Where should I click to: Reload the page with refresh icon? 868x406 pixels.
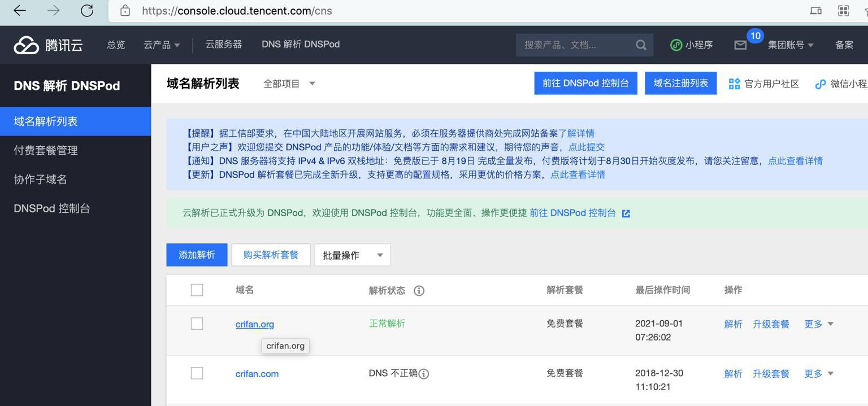point(87,10)
